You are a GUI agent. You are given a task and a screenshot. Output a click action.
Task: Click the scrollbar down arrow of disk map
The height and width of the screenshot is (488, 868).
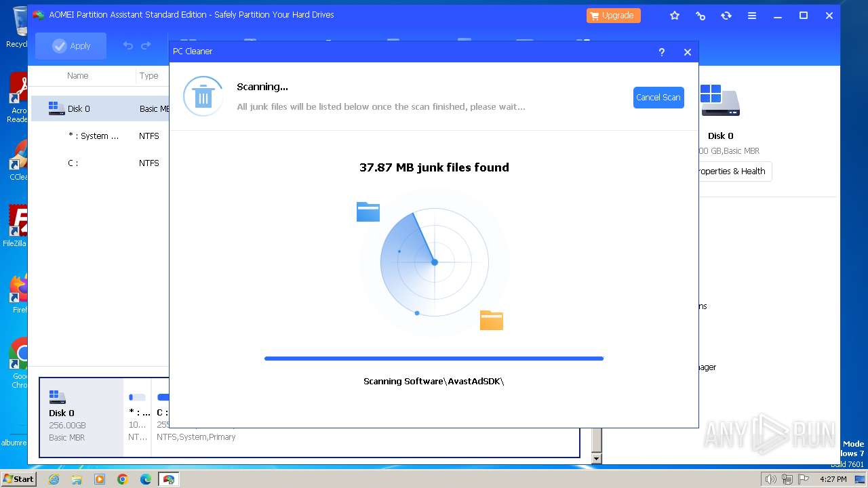coord(597,459)
